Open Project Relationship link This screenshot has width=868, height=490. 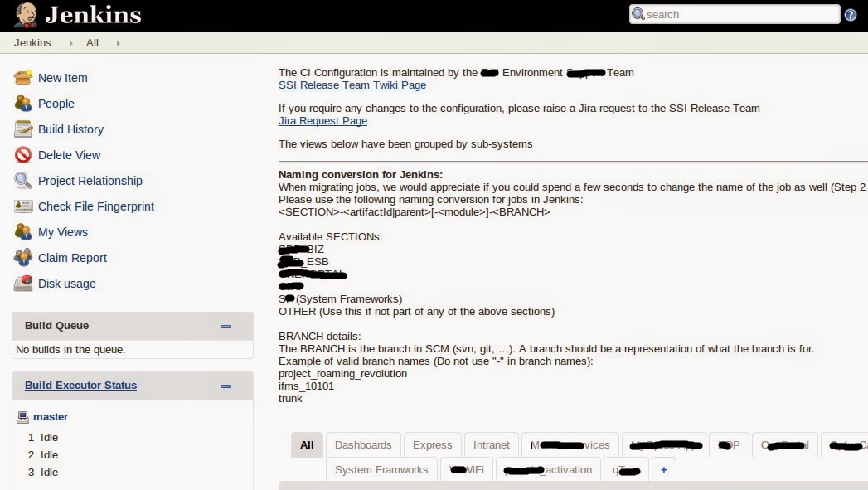[x=90, y=181]
